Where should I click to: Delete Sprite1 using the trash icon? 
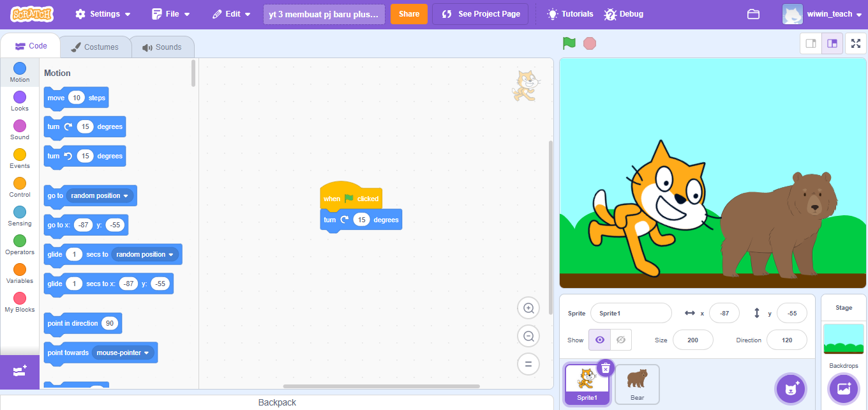point(606,368)
